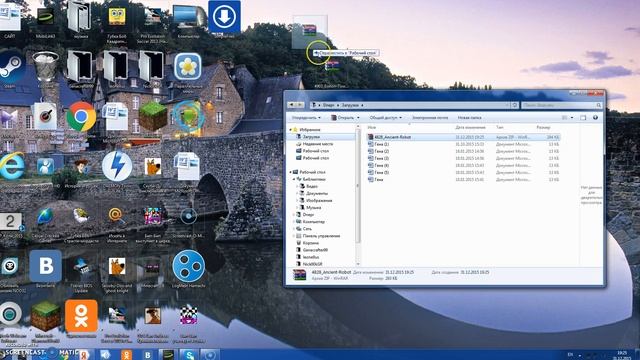Open the музыка folder on the desktop
Screen dimensions: 640x360
click(x=80, y=16)
